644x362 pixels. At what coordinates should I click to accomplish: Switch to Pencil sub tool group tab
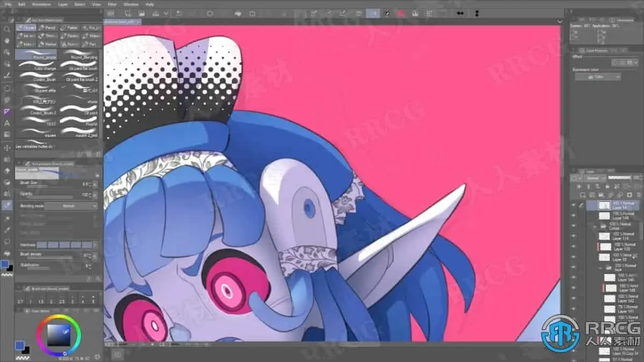pos(47,27)
